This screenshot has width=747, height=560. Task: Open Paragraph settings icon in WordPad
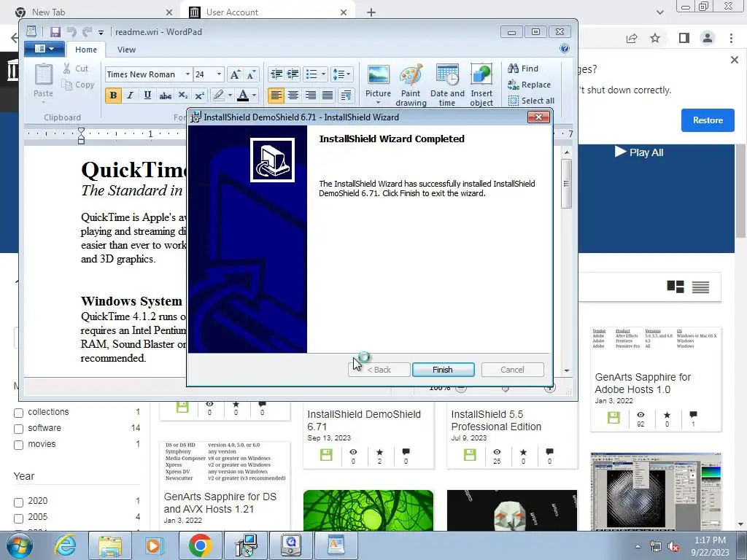347,96
